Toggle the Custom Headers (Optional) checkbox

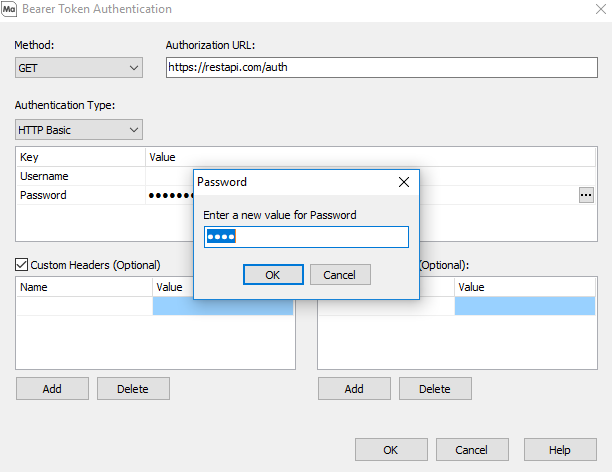(22, 265)
